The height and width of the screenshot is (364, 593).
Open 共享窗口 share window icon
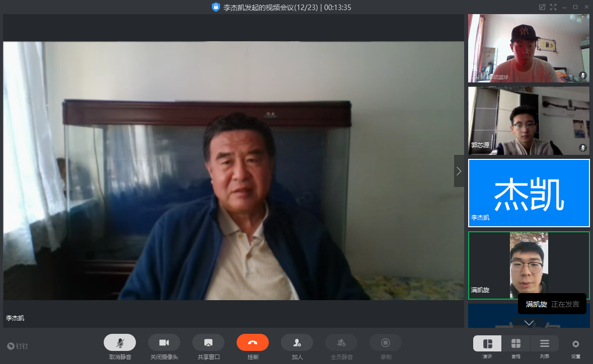[x=208, y=342]
